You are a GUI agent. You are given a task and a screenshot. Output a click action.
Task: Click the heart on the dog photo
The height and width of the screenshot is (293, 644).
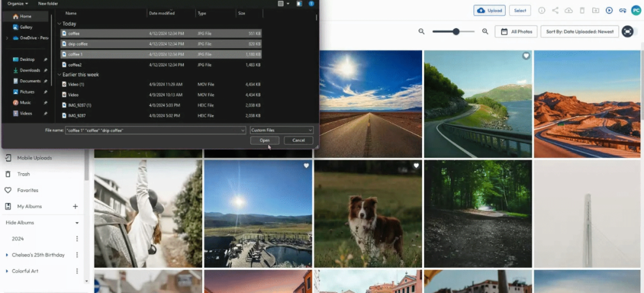[416, 166]
